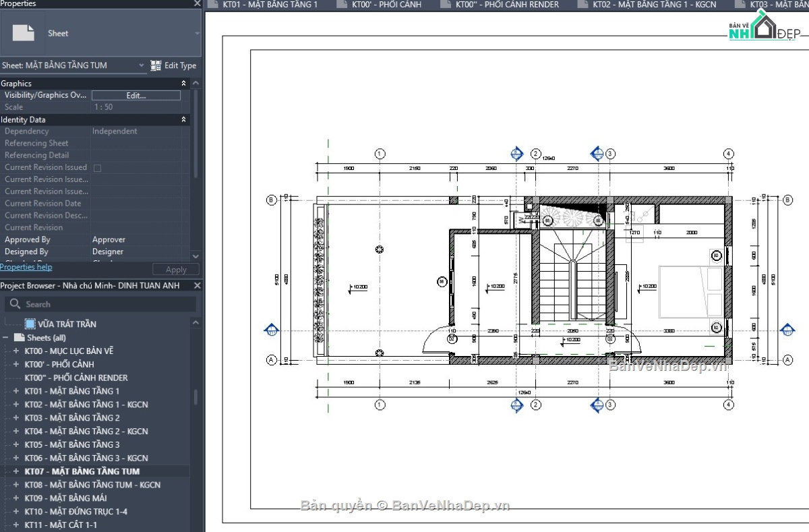Screen dimensions: 809x532
Task: Click the Edit Type button
Action: 173,65
